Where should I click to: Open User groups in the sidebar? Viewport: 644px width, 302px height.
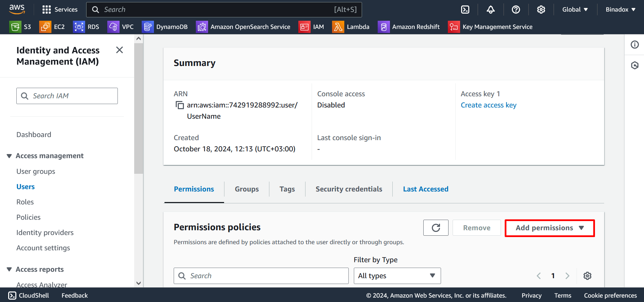(36, 171)
